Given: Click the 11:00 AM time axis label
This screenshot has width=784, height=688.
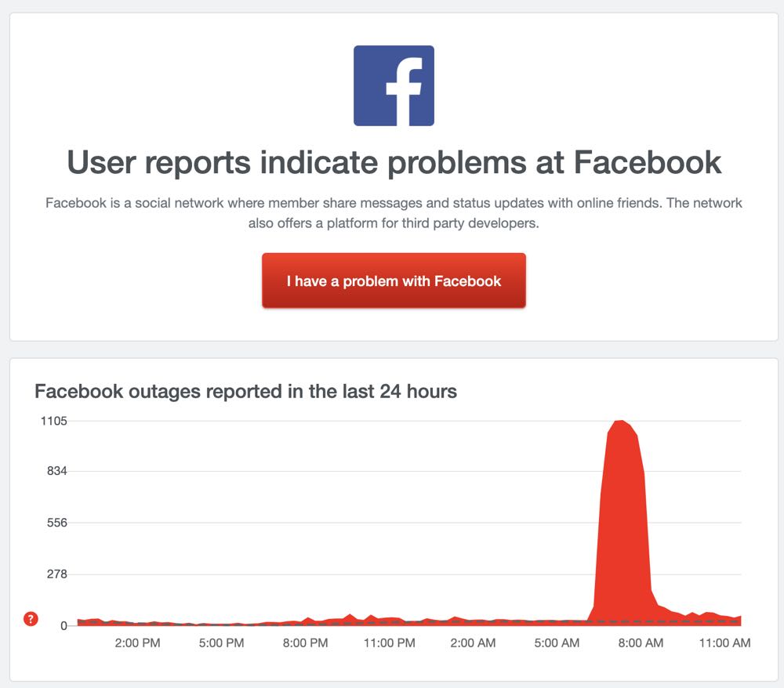Looking at the screenshot, I should pyautogui.click(x=724, y=643).
